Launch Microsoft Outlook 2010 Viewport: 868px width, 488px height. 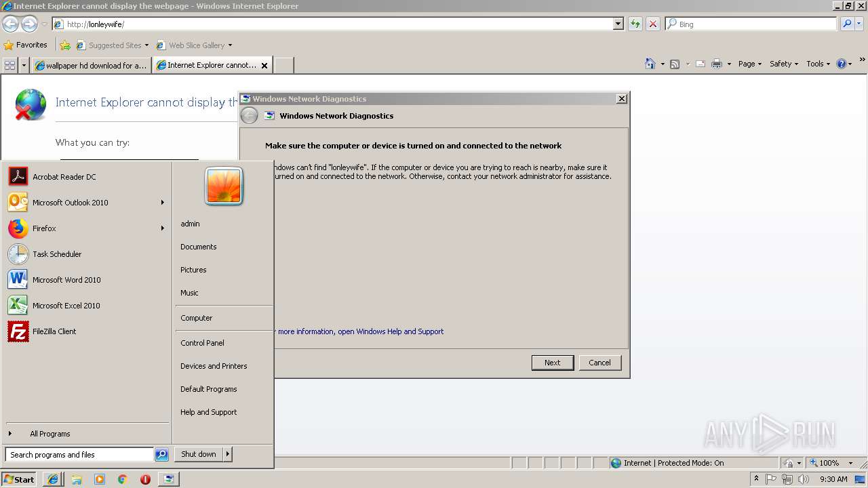click(86, 203)
